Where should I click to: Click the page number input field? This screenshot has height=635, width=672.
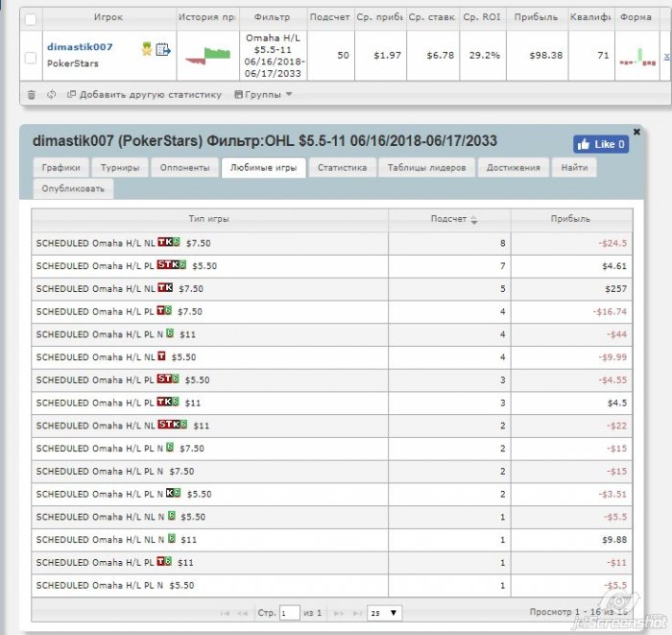289,613
